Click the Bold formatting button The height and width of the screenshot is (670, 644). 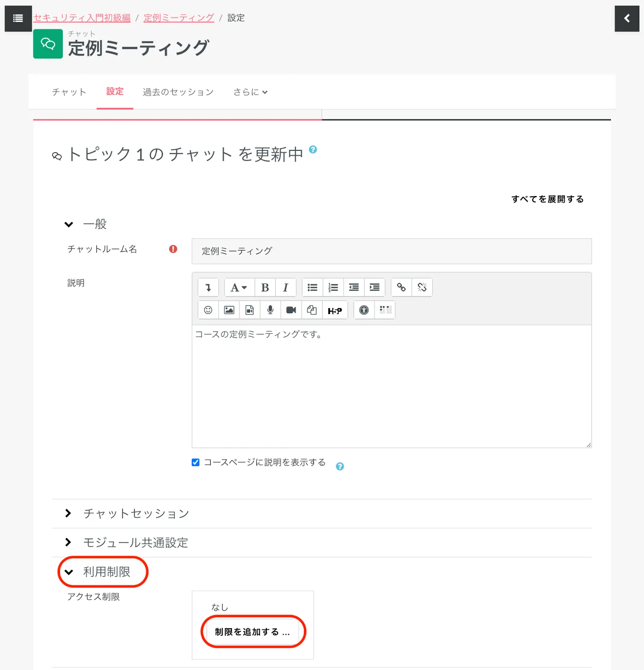(265, 288)
